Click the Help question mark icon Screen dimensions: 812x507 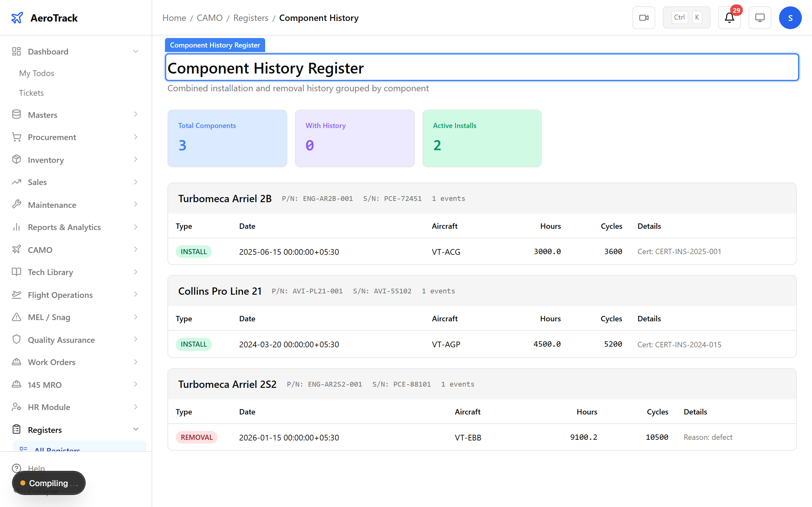tap(17, 468)
